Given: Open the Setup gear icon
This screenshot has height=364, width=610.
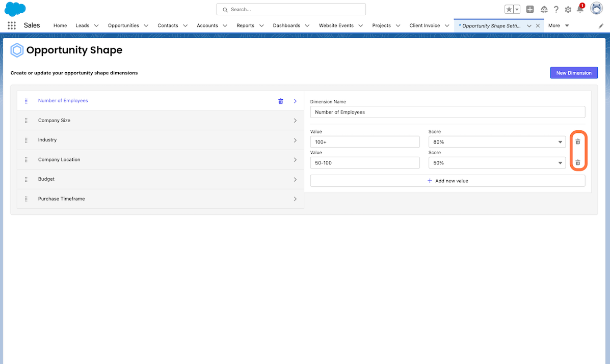Looking at the screenshot, I should click(568, 9).
